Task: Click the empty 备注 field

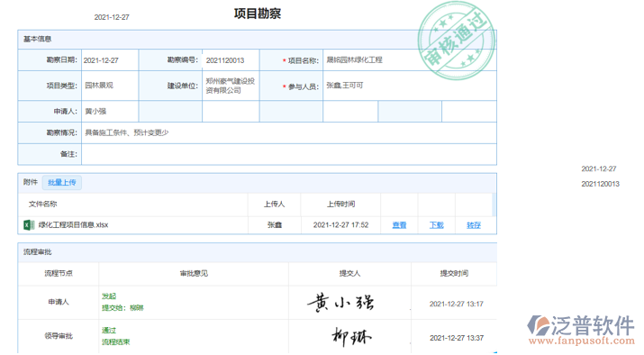Action: coord(289,154)
